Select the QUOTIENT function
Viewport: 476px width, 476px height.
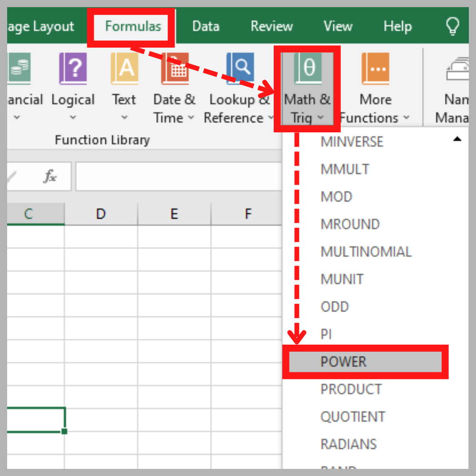point(353,416)
